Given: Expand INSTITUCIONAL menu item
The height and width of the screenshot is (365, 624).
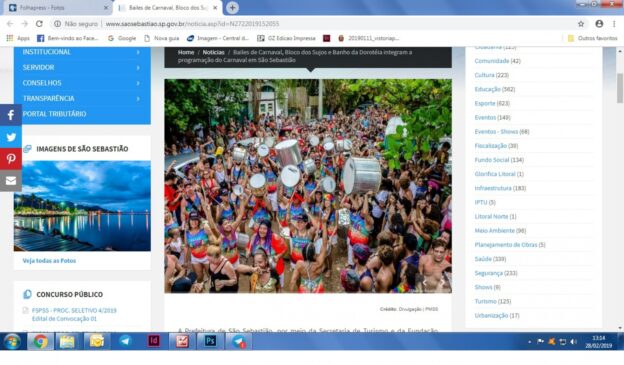Looking at the screenshot, I should 82,52.
